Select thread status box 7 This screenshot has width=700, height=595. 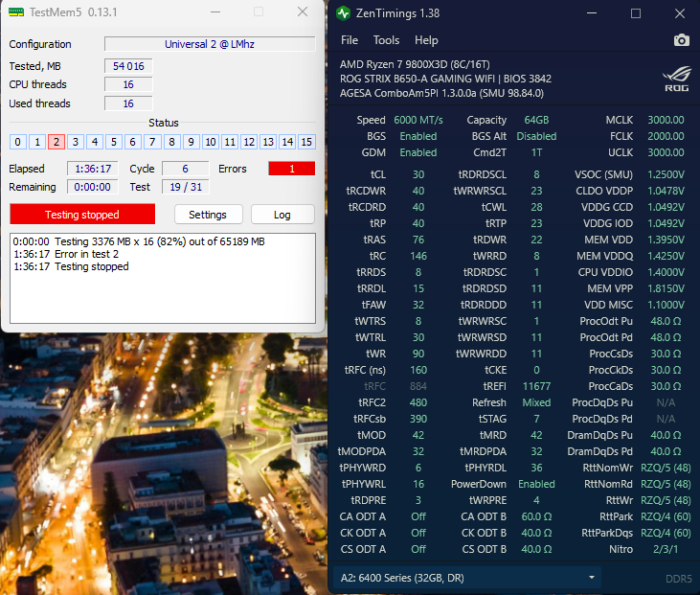[x=152, y=142]
